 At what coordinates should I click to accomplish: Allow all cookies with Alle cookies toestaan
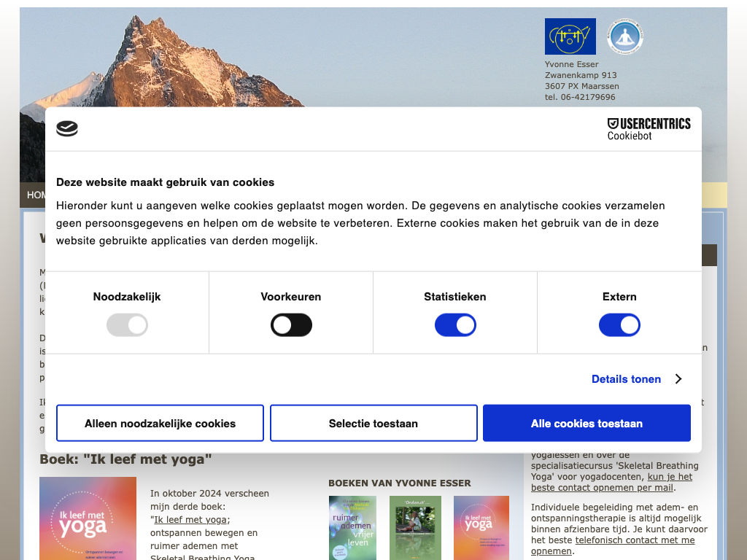[587, 424]
